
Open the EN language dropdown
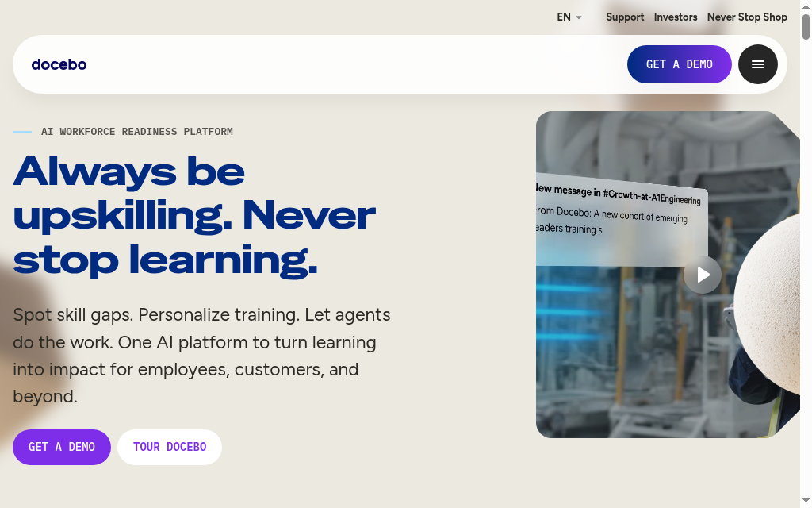[569, 17]
